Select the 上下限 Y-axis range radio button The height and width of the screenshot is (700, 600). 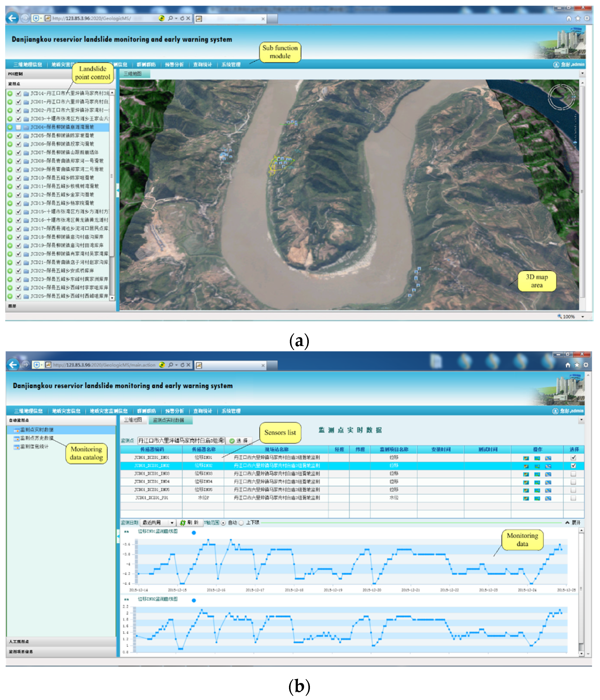coord(241,523)
